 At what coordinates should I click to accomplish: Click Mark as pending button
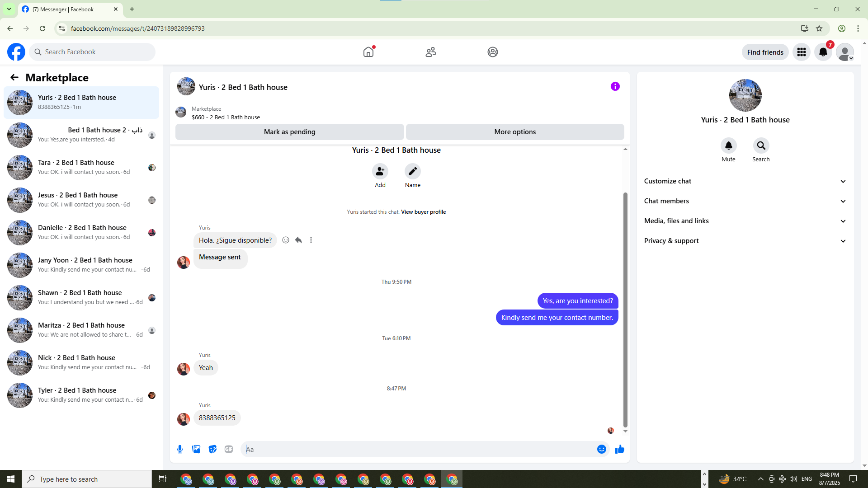pyautogui.click(x=290, y=132)
